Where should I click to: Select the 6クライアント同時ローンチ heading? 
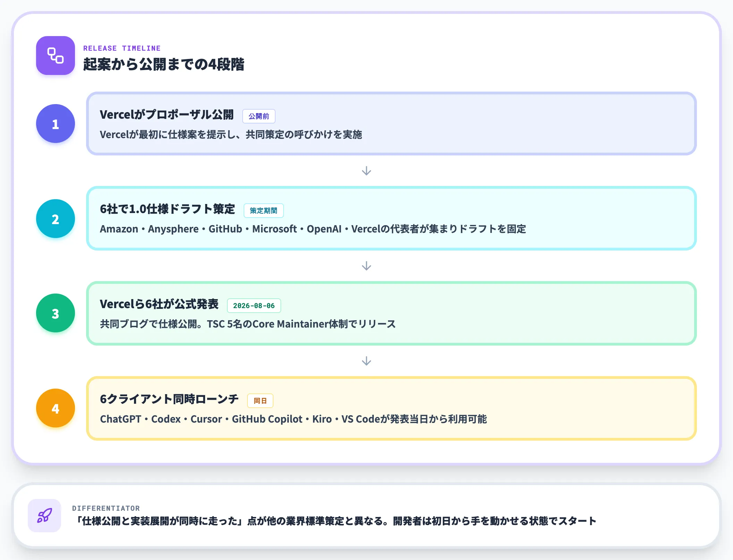(169, 399)
